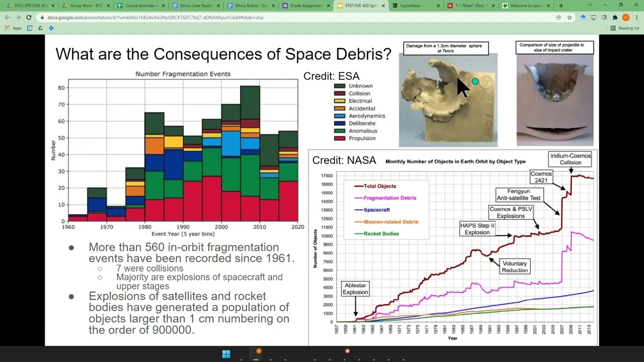Switch to the 1.1 When? (Past) tab
This screenshot has width=644, height=362.
tap(471, 6)
